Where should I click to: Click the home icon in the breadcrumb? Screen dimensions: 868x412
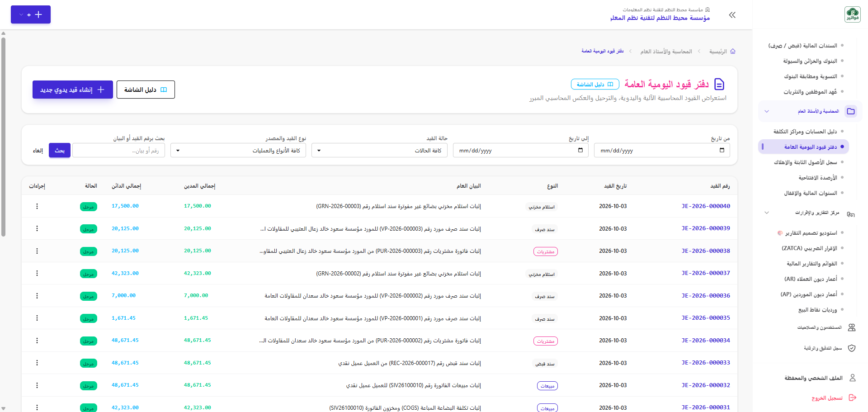(733, 52)
